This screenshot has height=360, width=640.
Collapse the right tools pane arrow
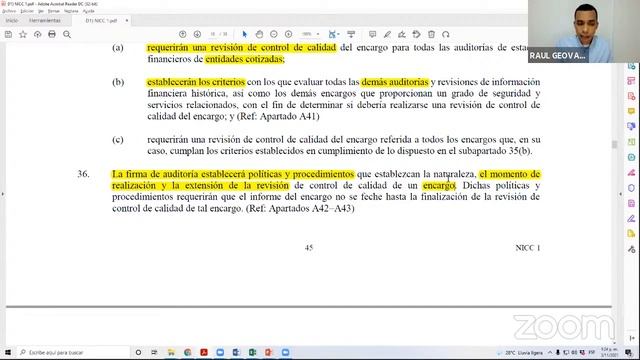click(x=620, y=194)
